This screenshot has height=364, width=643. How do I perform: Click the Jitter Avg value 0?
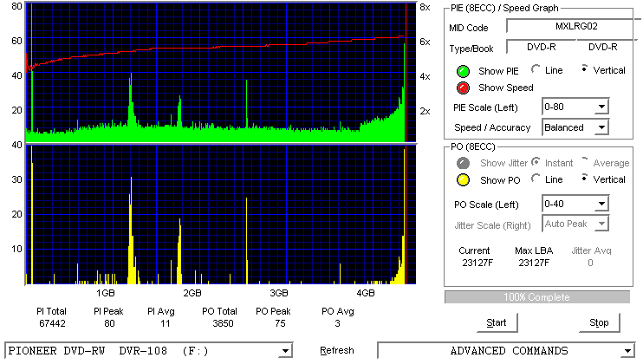point(590,263)
